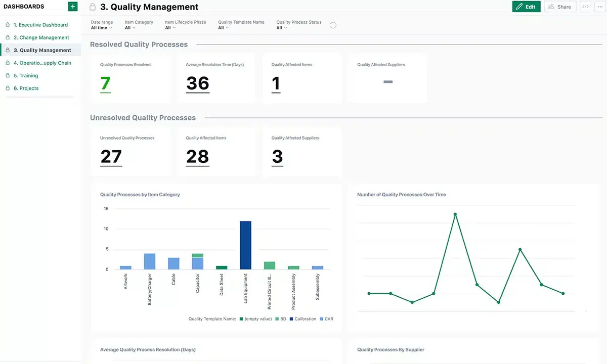The width and height of the screenshot is (607, 364).
Task: Switch to the 2. Change Management dashboard
Action: tap(41, 37)
